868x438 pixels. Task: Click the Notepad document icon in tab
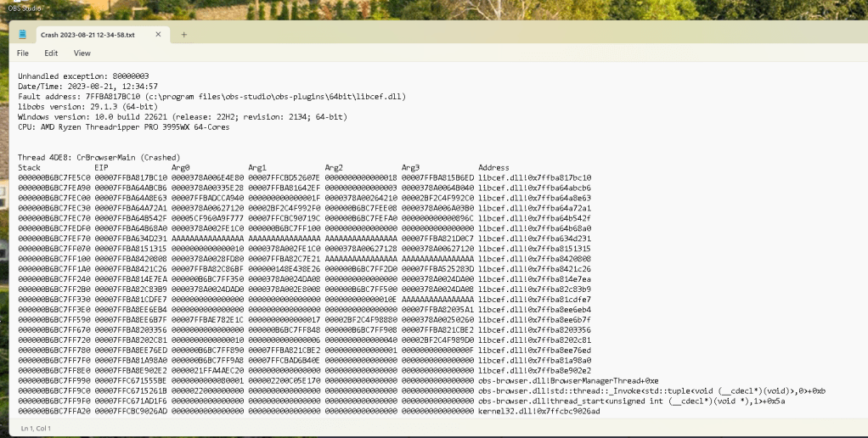pos(22,34)
